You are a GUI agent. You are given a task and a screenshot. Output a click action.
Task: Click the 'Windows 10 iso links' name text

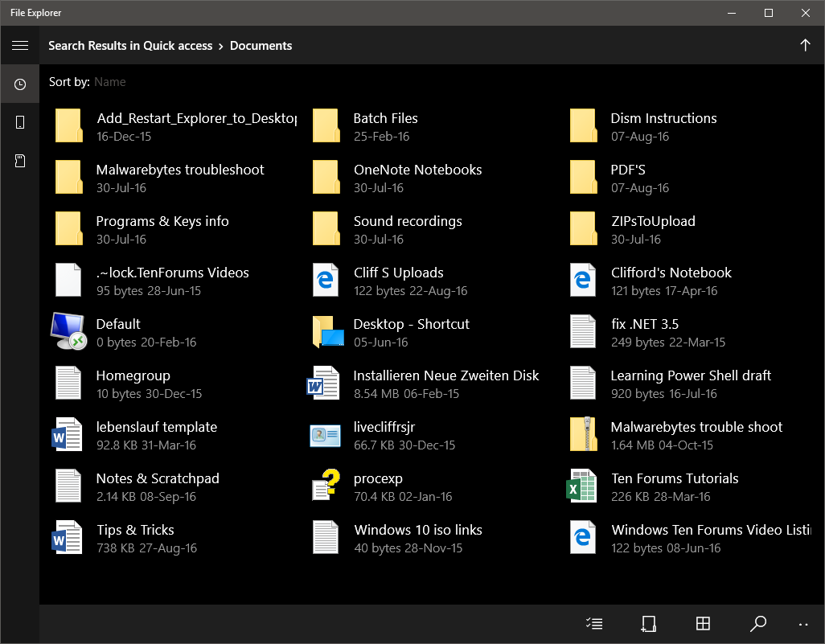click(418, 530)
